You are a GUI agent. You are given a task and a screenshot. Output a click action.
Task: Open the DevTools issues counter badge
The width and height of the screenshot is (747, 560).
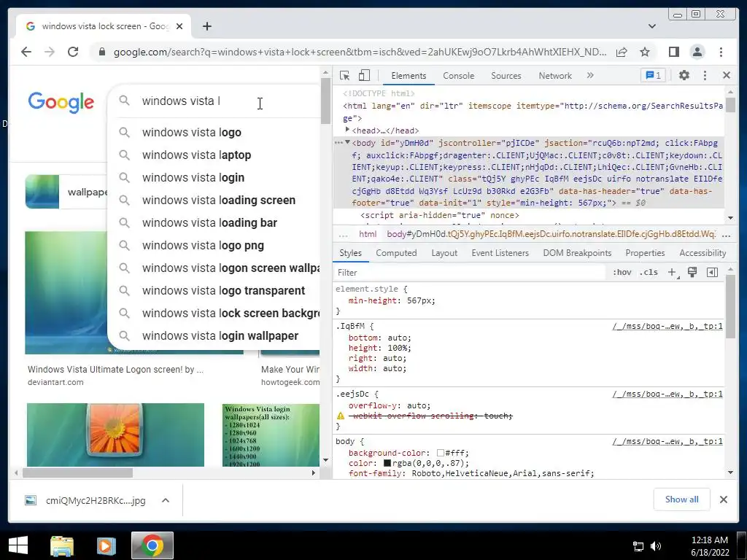(653, 75)
